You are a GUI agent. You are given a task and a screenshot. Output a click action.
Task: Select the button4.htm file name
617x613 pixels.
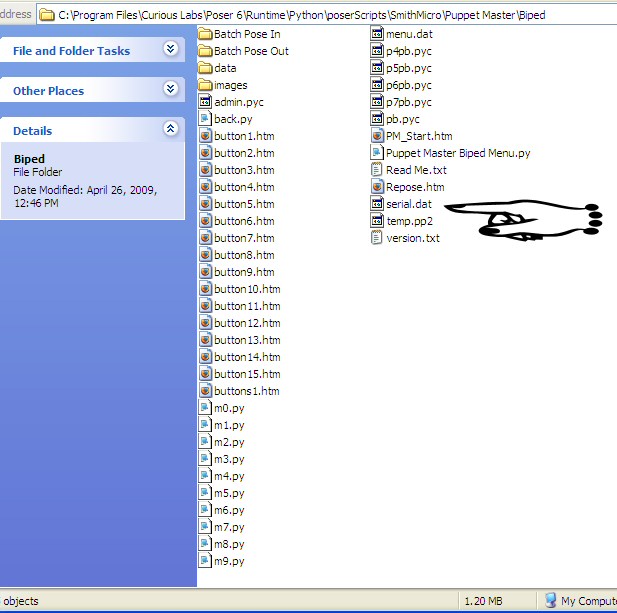tap(244, 187)
